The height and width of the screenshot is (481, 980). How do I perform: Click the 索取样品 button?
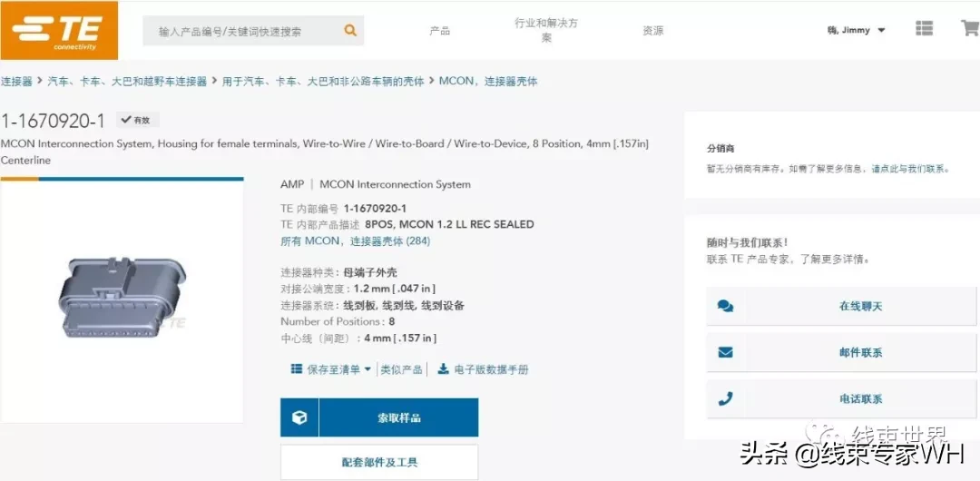(379, 417)
